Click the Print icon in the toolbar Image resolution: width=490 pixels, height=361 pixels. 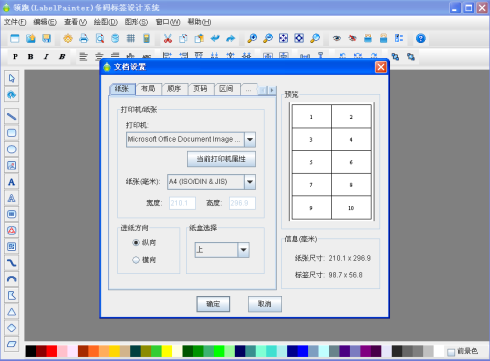(x=84, y=38)
